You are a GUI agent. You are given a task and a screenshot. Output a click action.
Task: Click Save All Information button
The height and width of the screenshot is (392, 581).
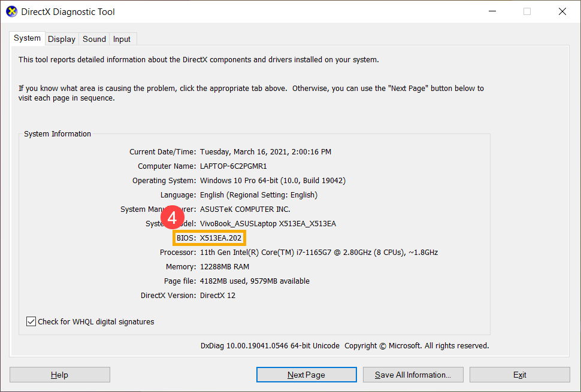413,375
